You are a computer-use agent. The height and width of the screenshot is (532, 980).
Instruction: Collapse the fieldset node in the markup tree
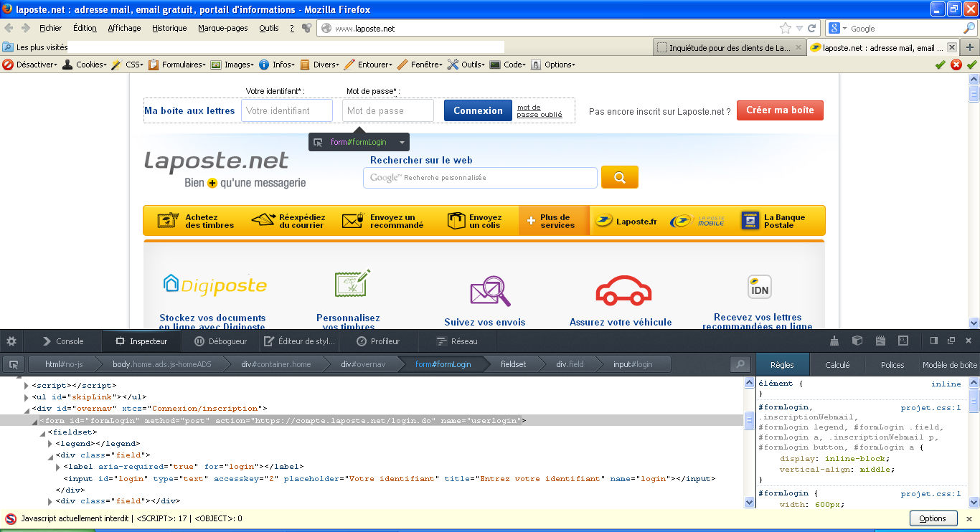tap(43, 432)
